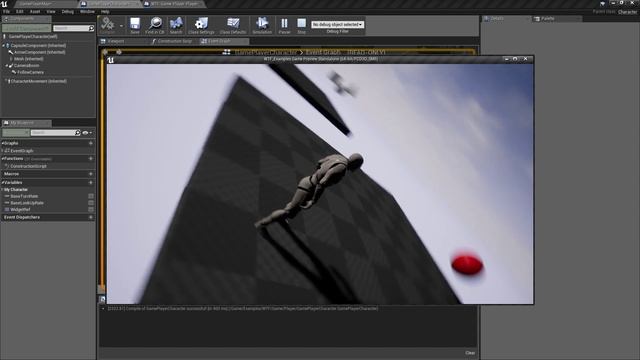Click the Add Component button
Image resolution: width=640 pixels, height=360 pixels.
(27, 28)
